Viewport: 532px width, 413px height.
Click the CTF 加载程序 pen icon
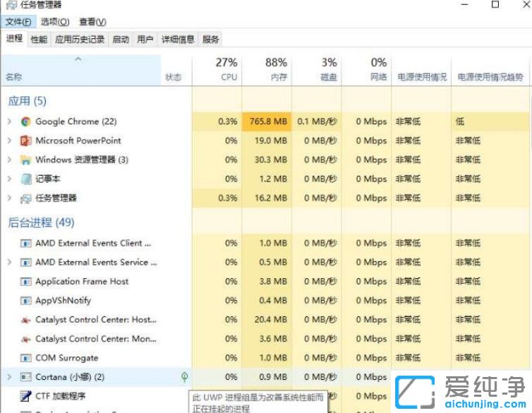pos(26,396)
